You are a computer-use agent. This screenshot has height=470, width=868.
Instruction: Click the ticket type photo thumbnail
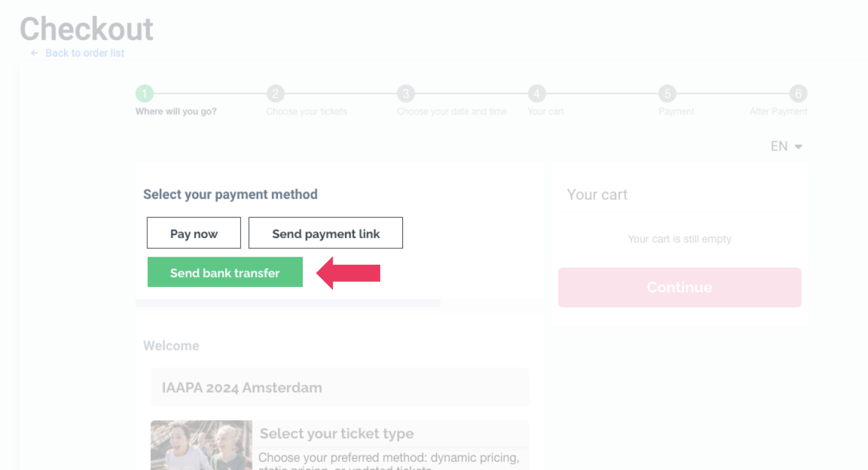click(x=201, y=445)
